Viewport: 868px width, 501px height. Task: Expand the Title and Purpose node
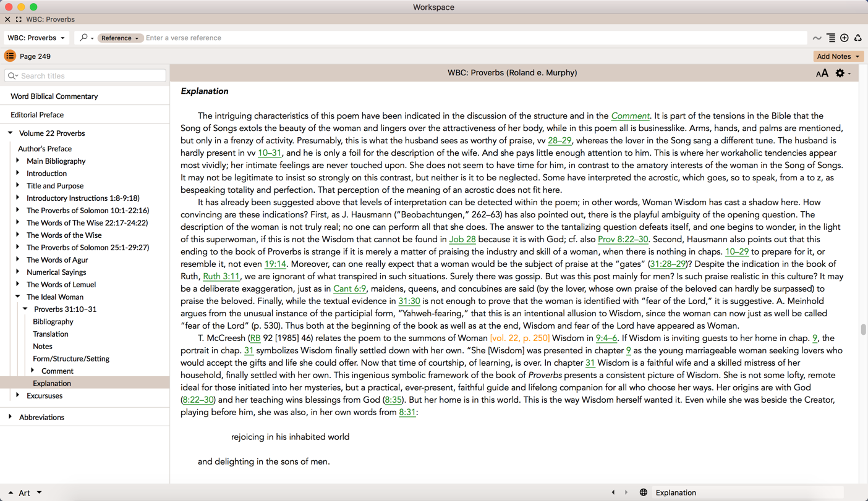[x=18, y=185]
